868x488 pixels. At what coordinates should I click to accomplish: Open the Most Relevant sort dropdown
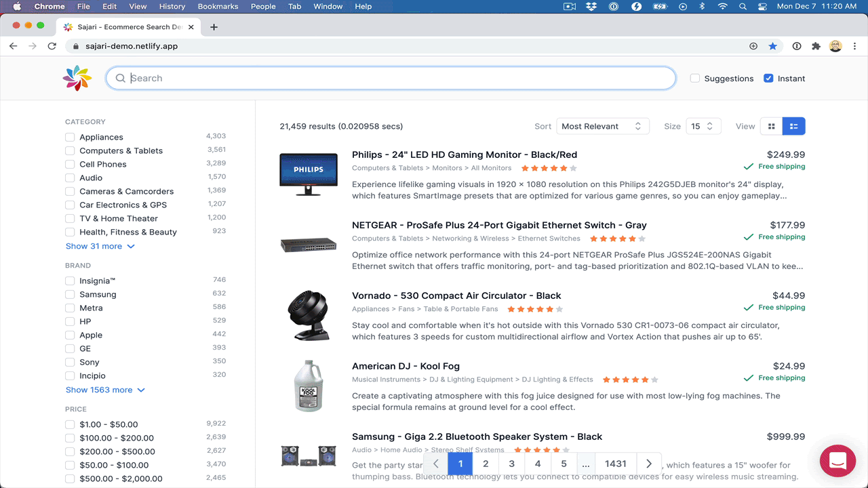(x=603, y=126)
